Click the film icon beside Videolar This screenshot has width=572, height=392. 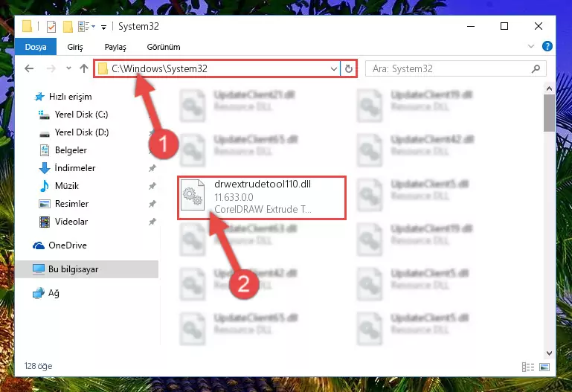[45, 222]
